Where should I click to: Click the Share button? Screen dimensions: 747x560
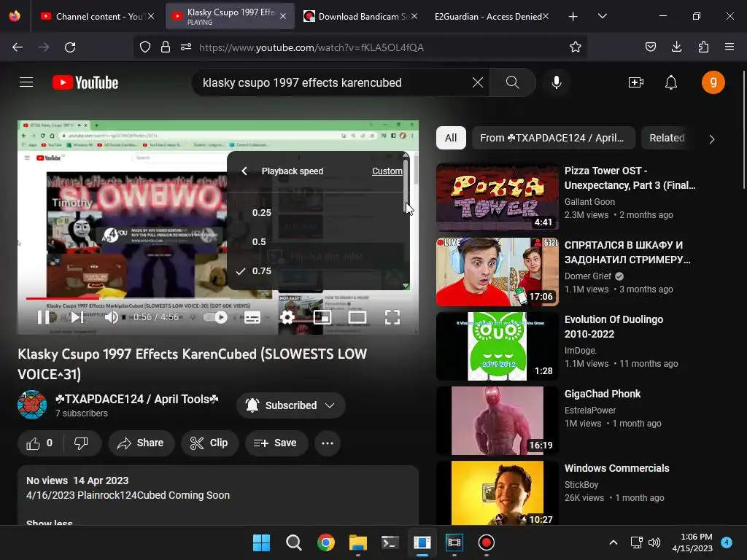pyautogui.click(x=141, y=443)
